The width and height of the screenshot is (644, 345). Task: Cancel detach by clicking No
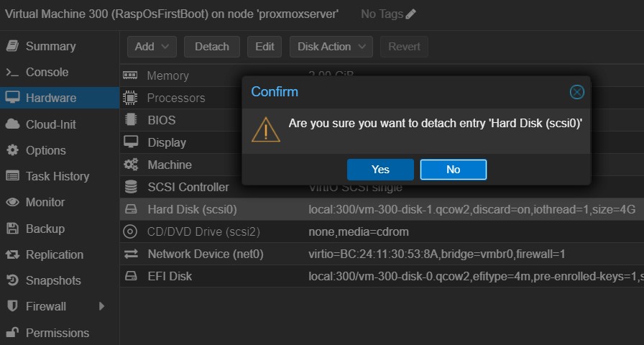(454, 170)
